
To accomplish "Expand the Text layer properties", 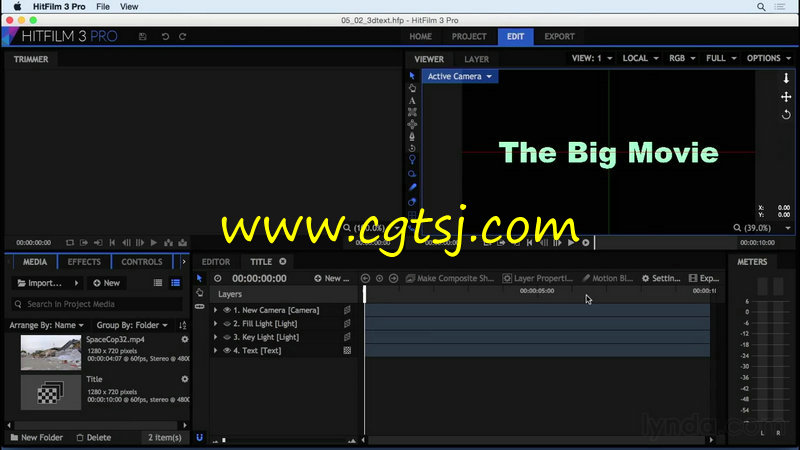I will coord(215,351).
